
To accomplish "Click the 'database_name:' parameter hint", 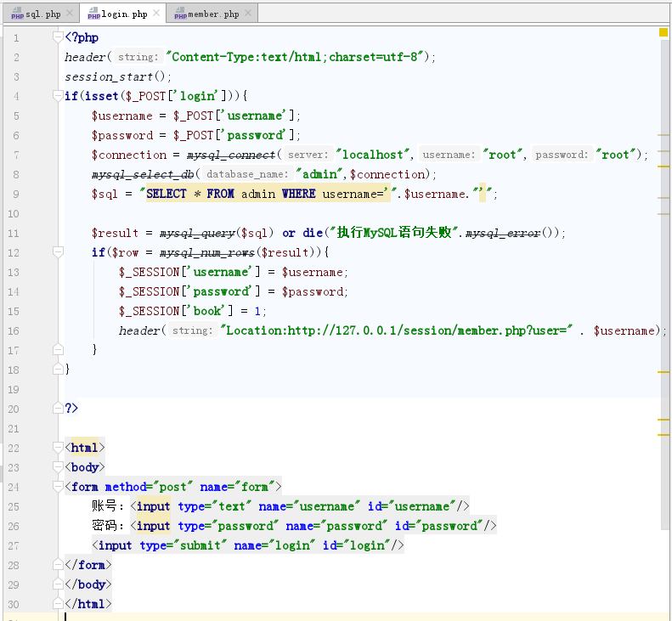I will tap(248, 174).
